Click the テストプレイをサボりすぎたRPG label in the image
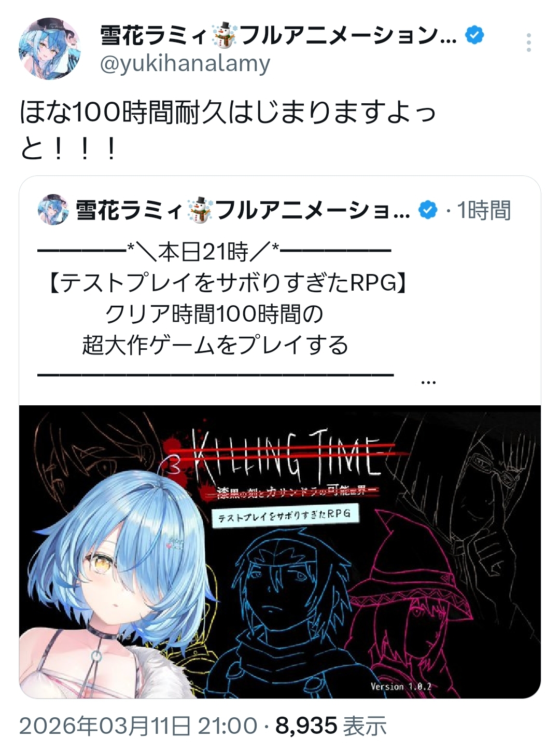This screenshot has height=752, width=560. (x=285, y=515)
